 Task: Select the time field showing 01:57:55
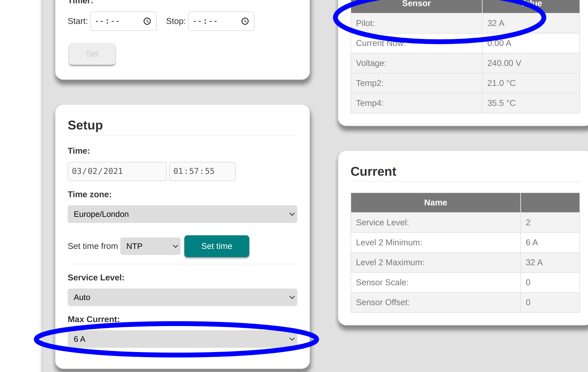click(x=202, y=171)
